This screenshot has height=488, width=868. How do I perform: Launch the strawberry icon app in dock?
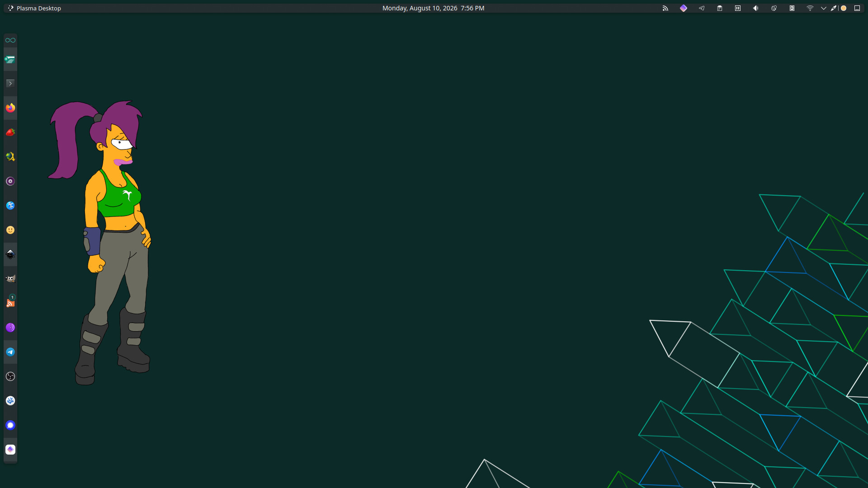pyautogui.click(x=10, y=132)
